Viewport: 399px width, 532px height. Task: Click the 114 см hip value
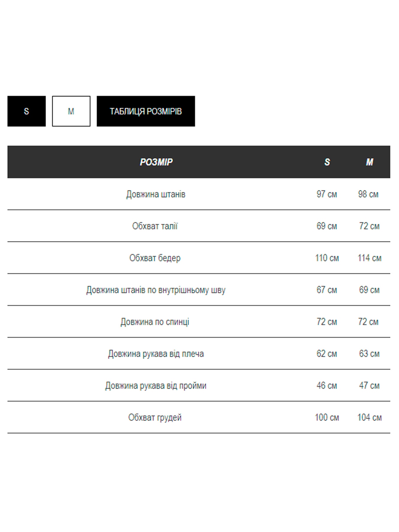point(369,258)
